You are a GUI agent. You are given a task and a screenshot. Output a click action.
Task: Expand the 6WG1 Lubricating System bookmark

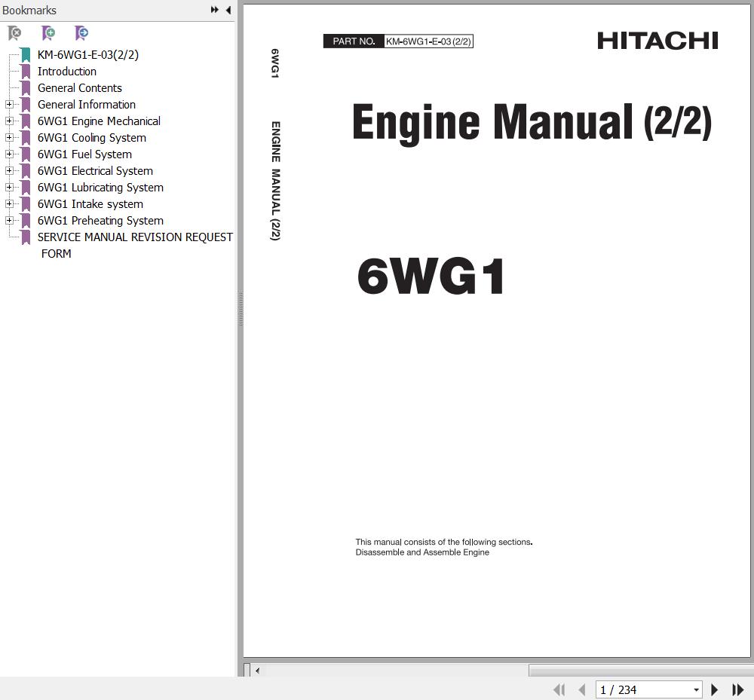coord(9,188)
